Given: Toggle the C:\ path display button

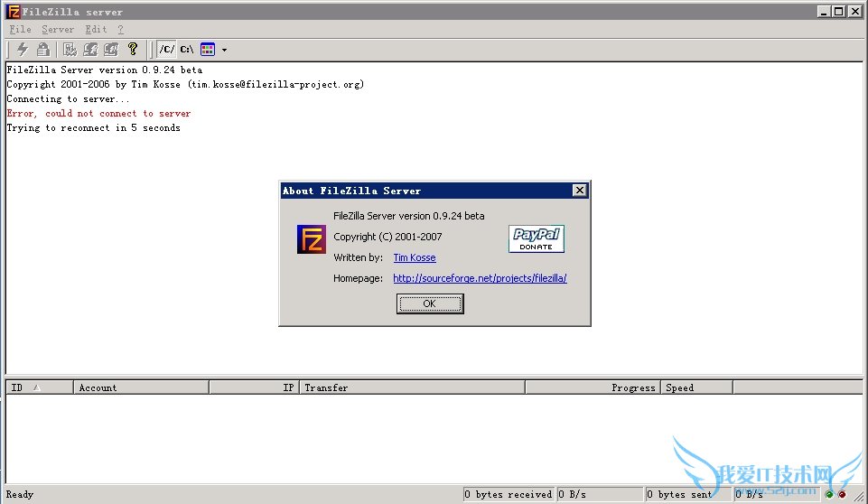Looking at the screenshot, I should click(x=187, y=50).
